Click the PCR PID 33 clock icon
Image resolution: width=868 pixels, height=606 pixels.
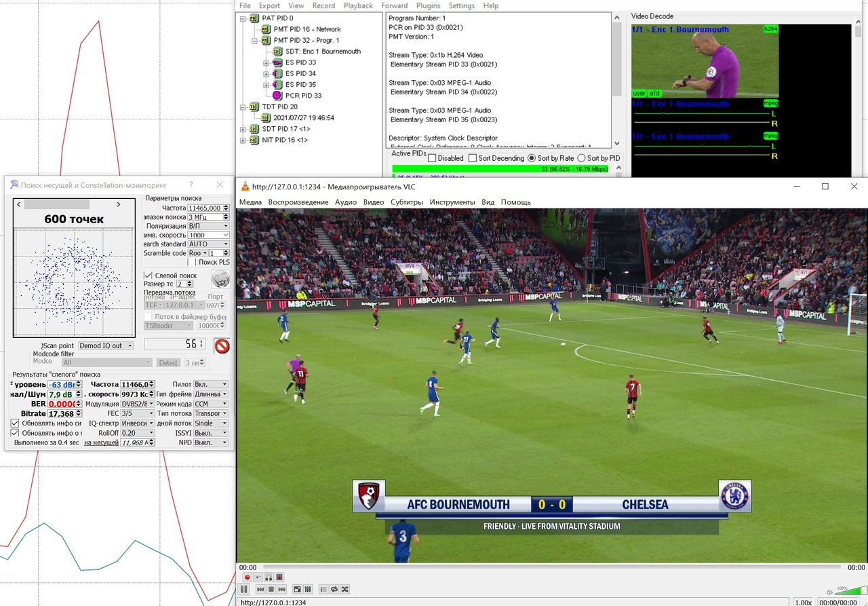click(x=277, y=96)
